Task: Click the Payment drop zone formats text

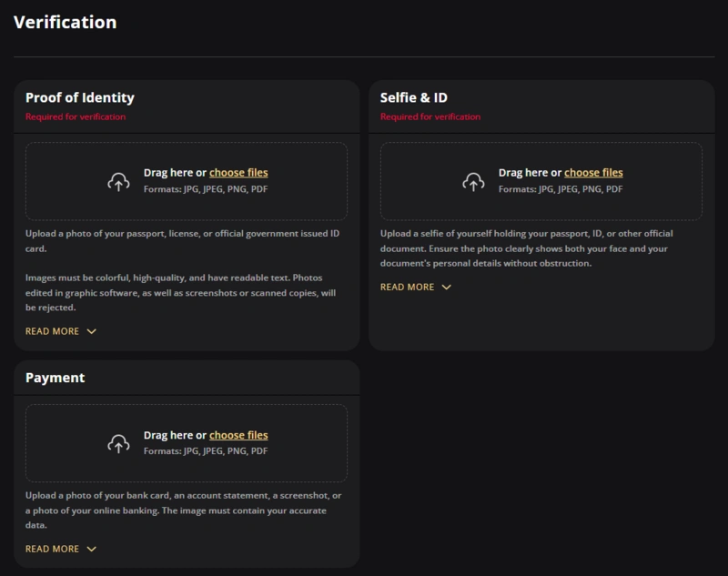Action: point(206,451)
